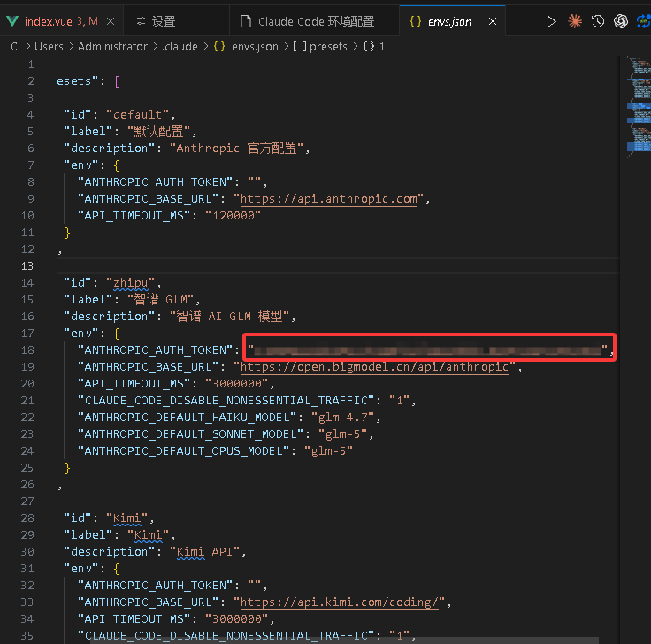Open the open.bigmodel.cn/api/anthropic link
The width and height of the screenshot is (651, 644).
pos(374,367)
